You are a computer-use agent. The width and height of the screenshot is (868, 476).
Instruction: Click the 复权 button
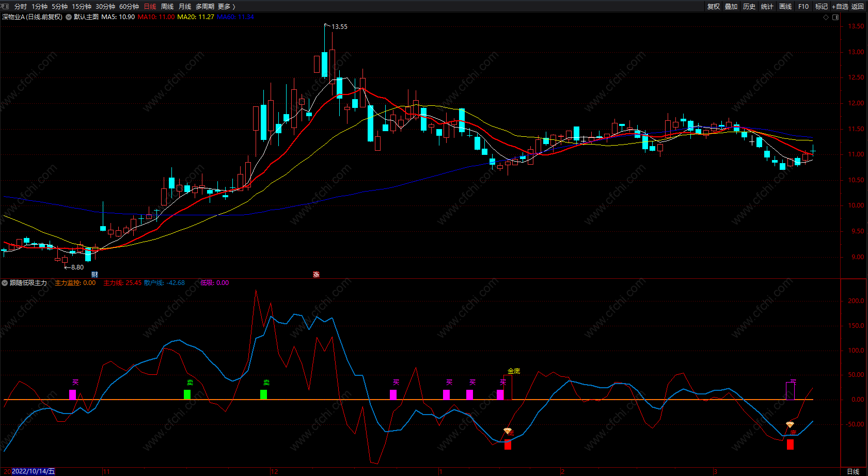point(714,7)
